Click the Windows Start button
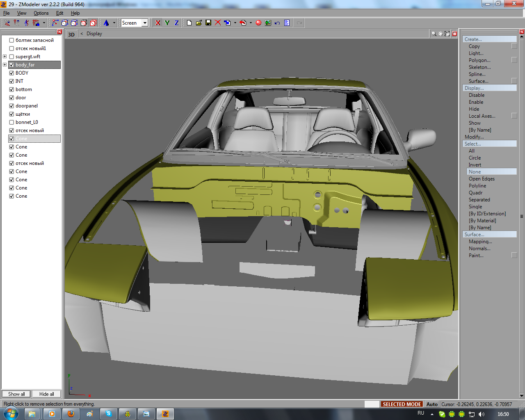 tap(11, 413)
